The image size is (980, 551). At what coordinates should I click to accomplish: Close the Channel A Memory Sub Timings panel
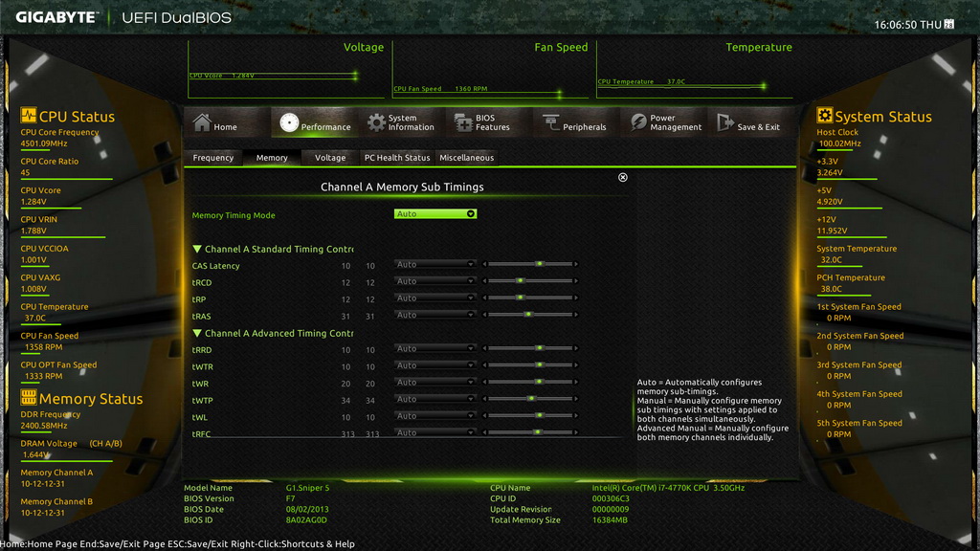click(623, 177)
